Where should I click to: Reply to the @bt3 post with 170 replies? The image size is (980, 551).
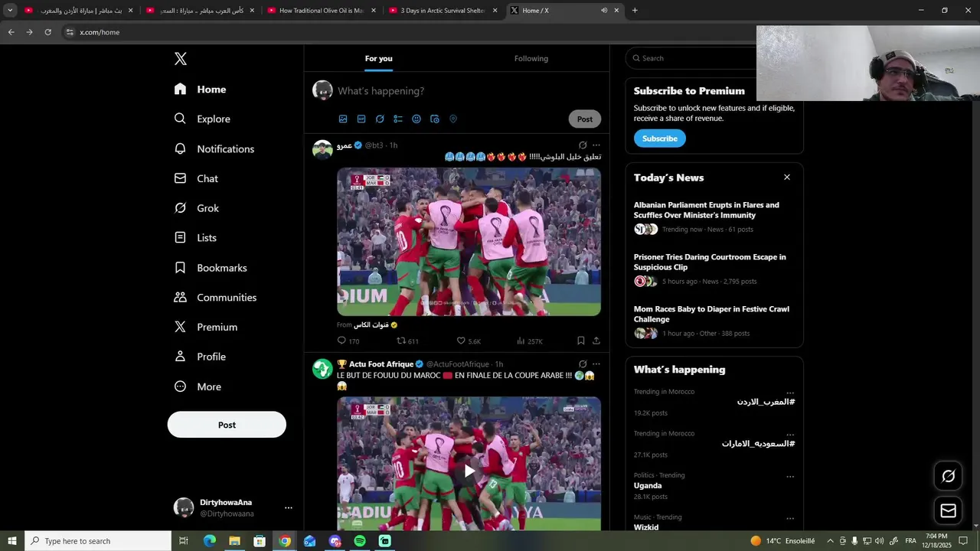[x=348, y=341]
